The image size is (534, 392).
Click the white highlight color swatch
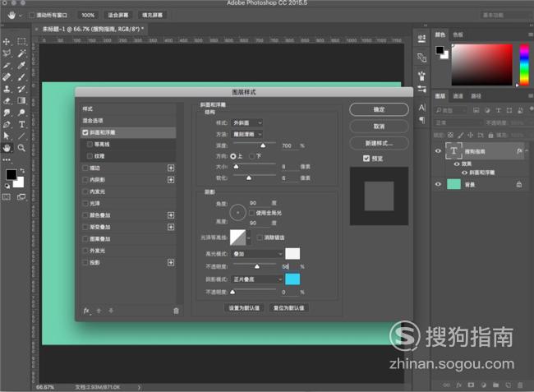tap(292, 254)
